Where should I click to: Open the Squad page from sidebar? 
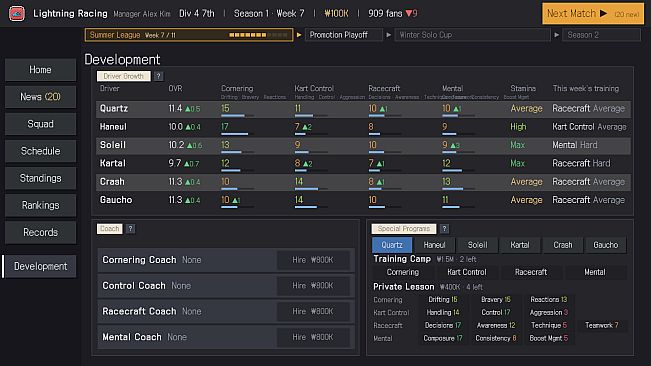[40, 124]
